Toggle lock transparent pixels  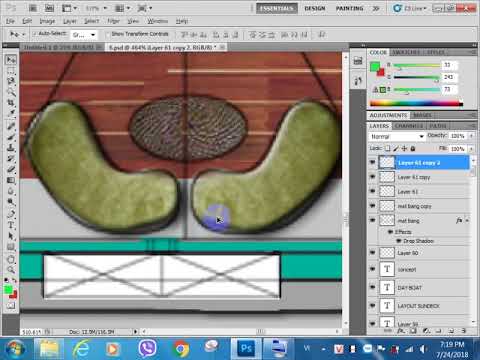(388, 148)
